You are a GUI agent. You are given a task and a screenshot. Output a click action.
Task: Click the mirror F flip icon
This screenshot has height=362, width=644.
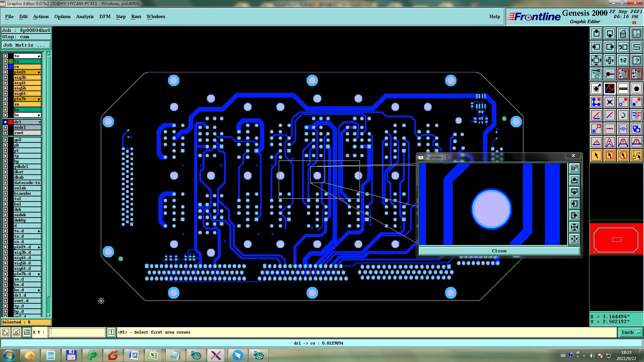click(x=636, y=116)
